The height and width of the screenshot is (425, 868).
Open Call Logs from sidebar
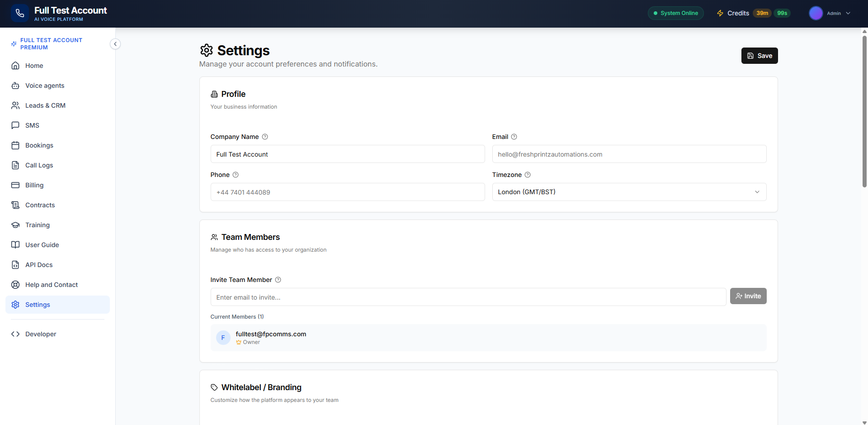coord(39,165)
